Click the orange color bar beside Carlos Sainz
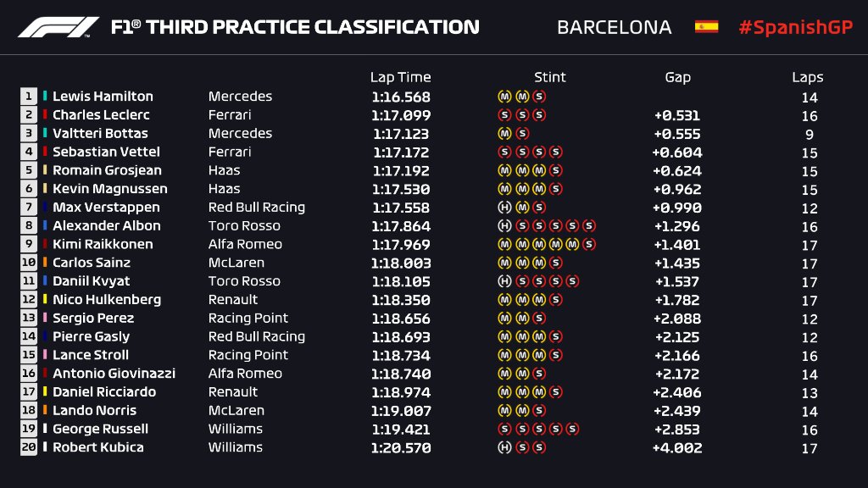868x488 pixels. click(45, 263)
